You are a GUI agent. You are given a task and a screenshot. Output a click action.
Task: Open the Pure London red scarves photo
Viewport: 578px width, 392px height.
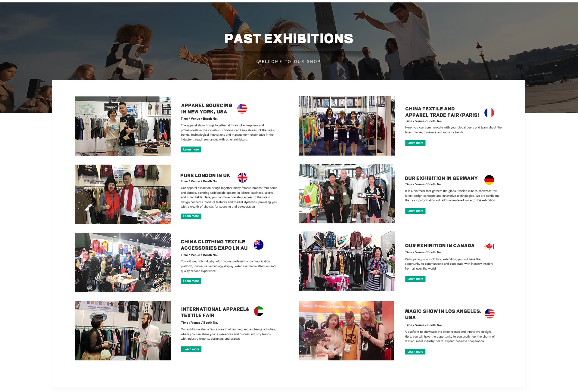(123, 194)
